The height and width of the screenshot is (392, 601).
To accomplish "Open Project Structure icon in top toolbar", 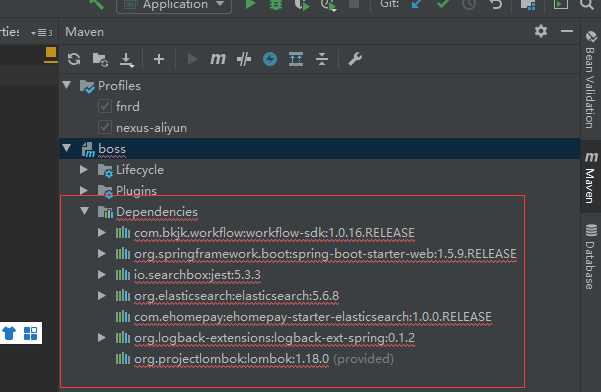I will click(528, 5).
